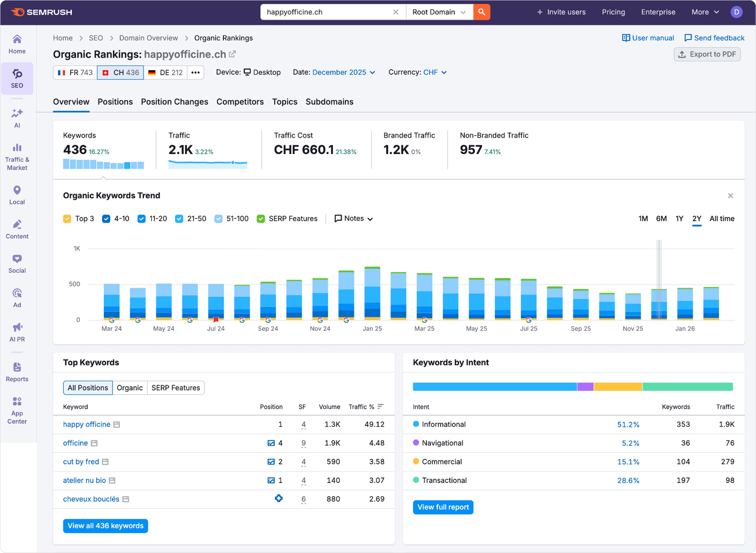Close the Organic Keywords Trend panel
This screenshot has height=553, width=756.
pos(730,195)
